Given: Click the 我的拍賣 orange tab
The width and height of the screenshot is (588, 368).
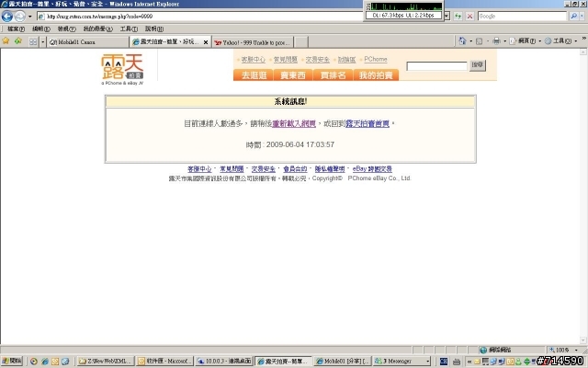Looking at the screenshot, I should (376, 75).
